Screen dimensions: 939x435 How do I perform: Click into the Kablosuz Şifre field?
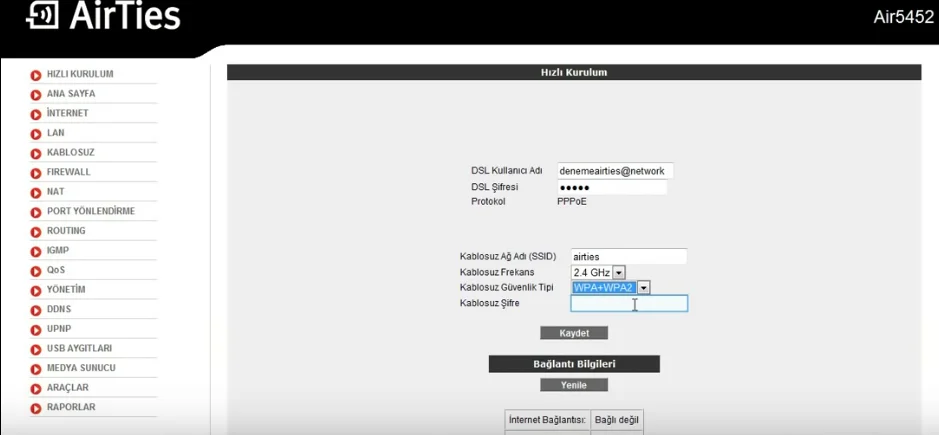[x=629, y=304]
